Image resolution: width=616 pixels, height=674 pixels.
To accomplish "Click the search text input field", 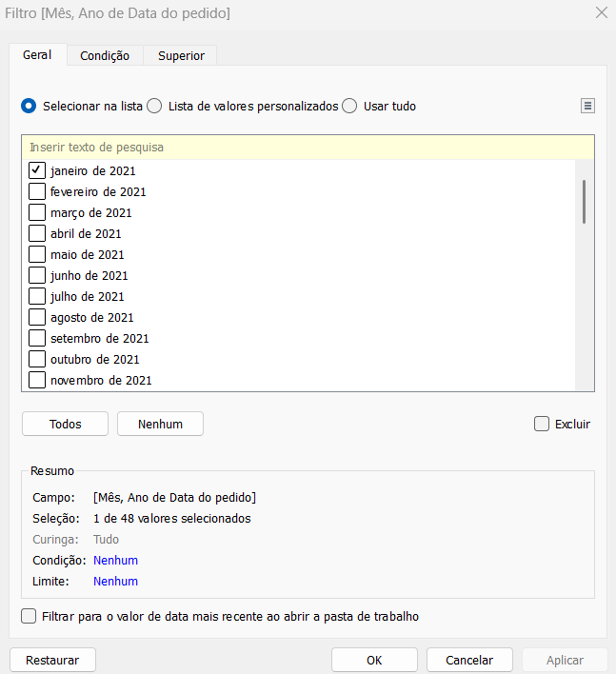I will 307,148.
